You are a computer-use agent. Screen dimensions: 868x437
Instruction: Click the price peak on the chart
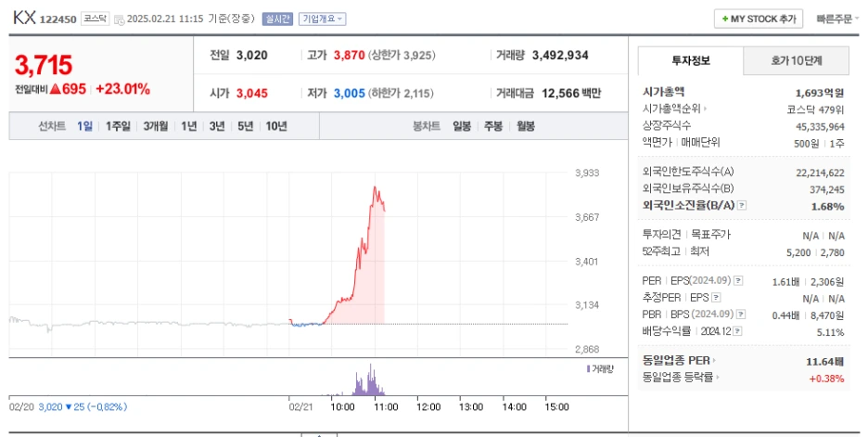(x=375, y=187)
